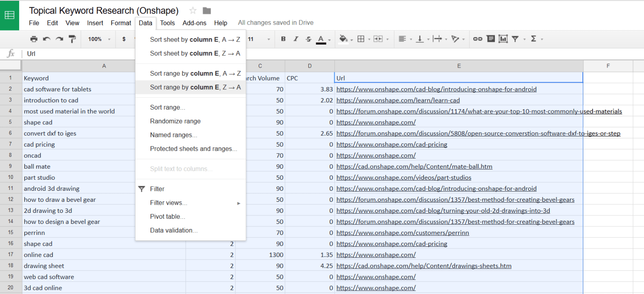
Task: Open the fill color paint bucket
Action: (343, 39)
